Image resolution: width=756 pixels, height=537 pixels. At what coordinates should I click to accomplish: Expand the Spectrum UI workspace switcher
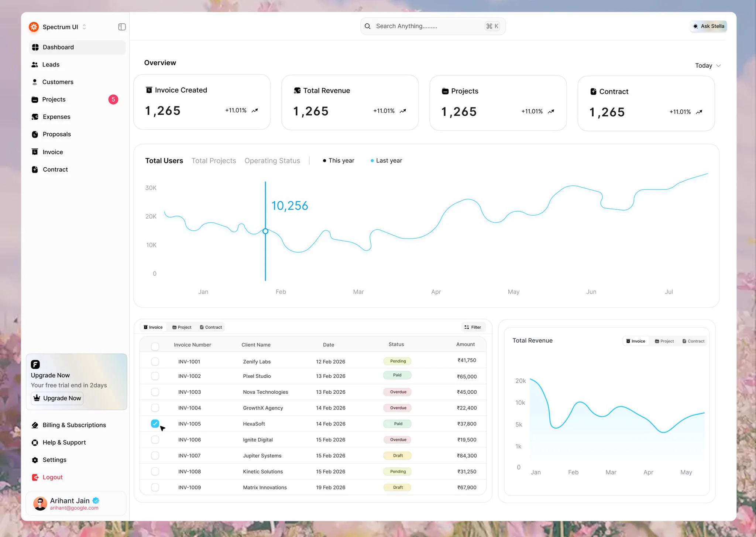[84, 27]
